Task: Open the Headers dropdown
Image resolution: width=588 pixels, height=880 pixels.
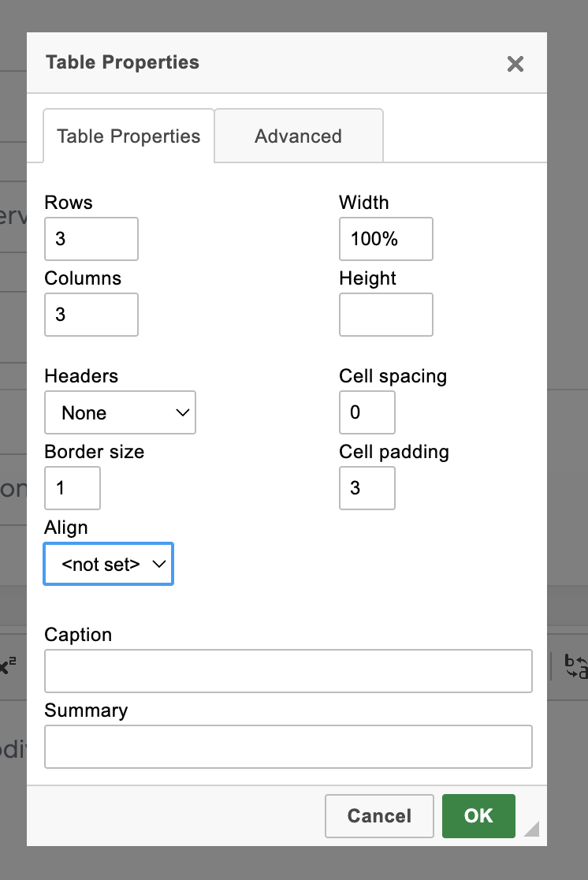Action: [120, 412]
